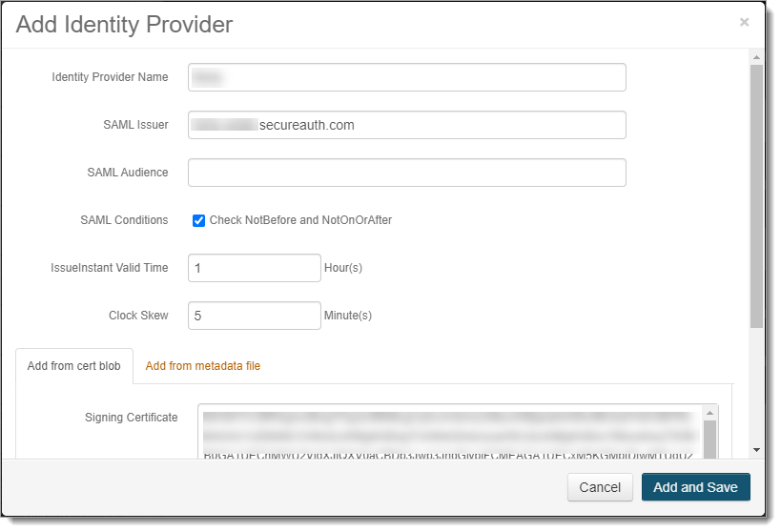
Task: Close the Add Identity Provider dialog
Action: coord(744,22)
